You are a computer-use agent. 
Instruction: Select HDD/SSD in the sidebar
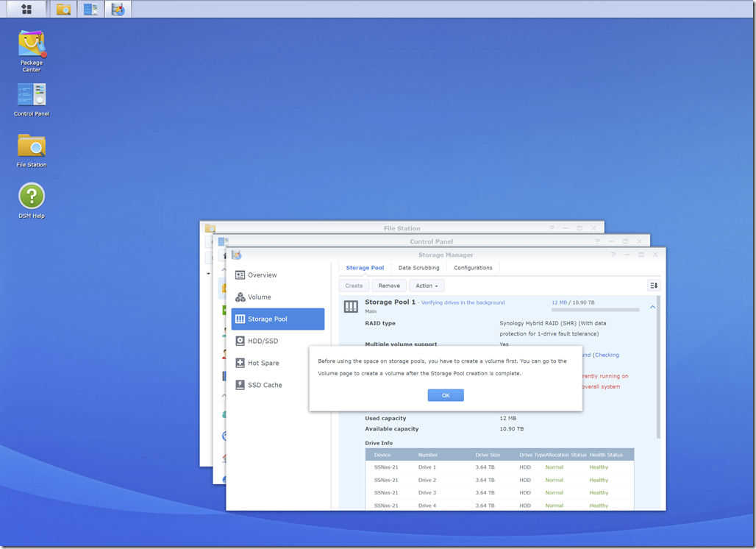pos(278,341)
